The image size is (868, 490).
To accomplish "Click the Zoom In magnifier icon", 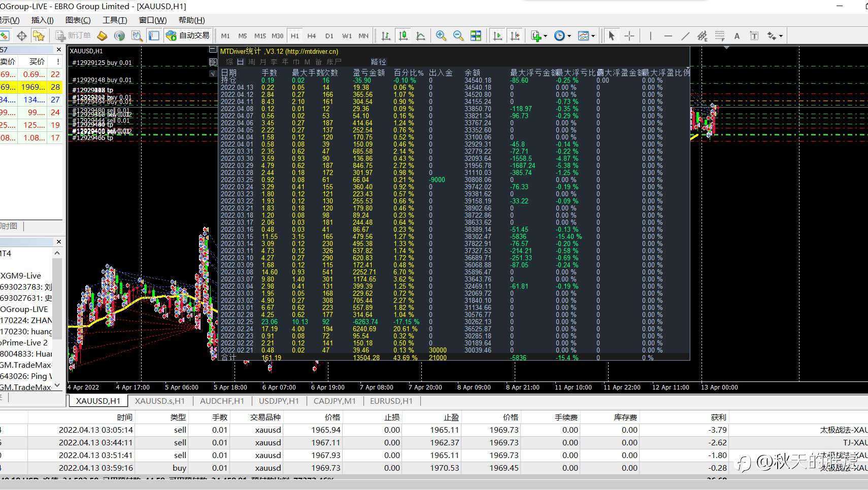I will pos(441,36).
